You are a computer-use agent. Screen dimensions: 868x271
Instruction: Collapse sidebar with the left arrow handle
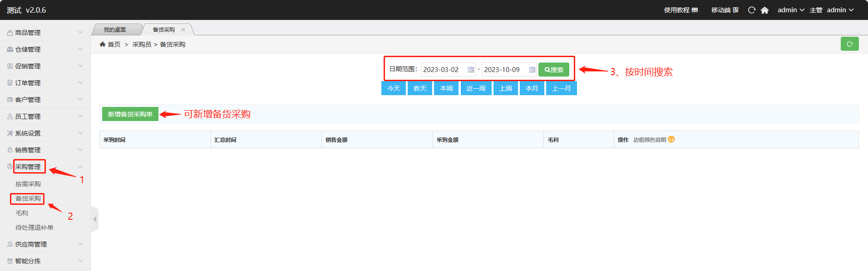point(94,219)
